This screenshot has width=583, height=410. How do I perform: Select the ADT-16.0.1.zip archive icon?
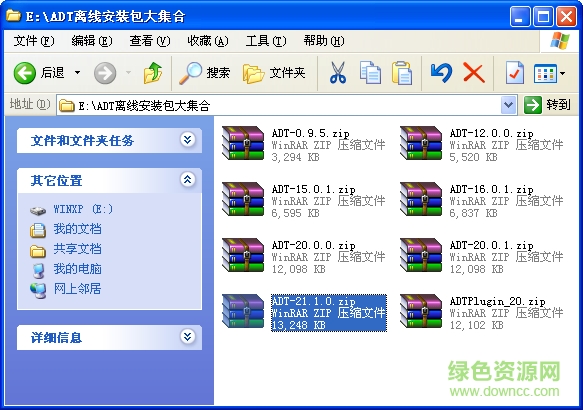pos(421,199)
